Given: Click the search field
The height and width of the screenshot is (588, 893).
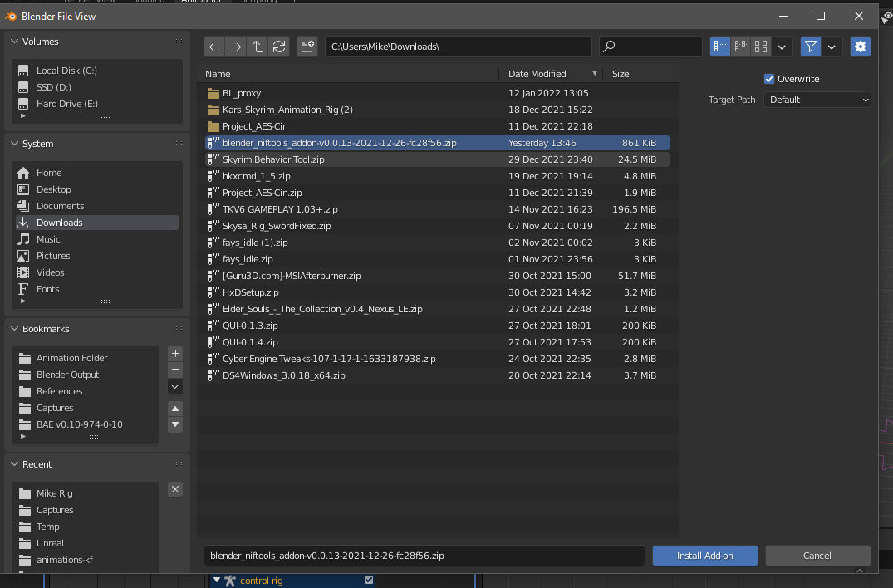Looking at the screenshot, I should [650, 47].
